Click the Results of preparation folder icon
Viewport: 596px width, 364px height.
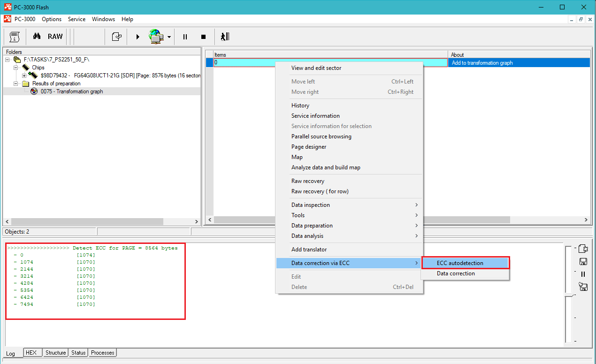tap(26, 83)
